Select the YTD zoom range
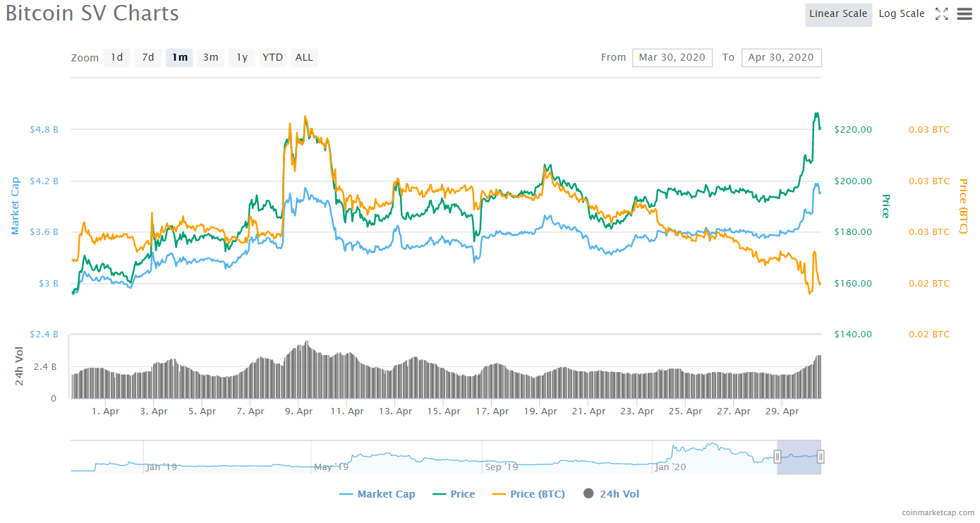Viewport: 980px width, 523px height. [273, 57]
